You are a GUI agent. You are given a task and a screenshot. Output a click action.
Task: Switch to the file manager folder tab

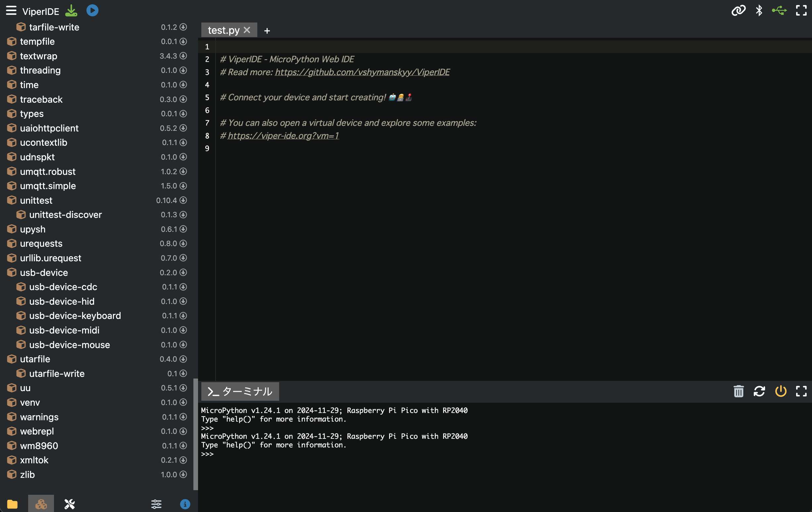(13, 504)
